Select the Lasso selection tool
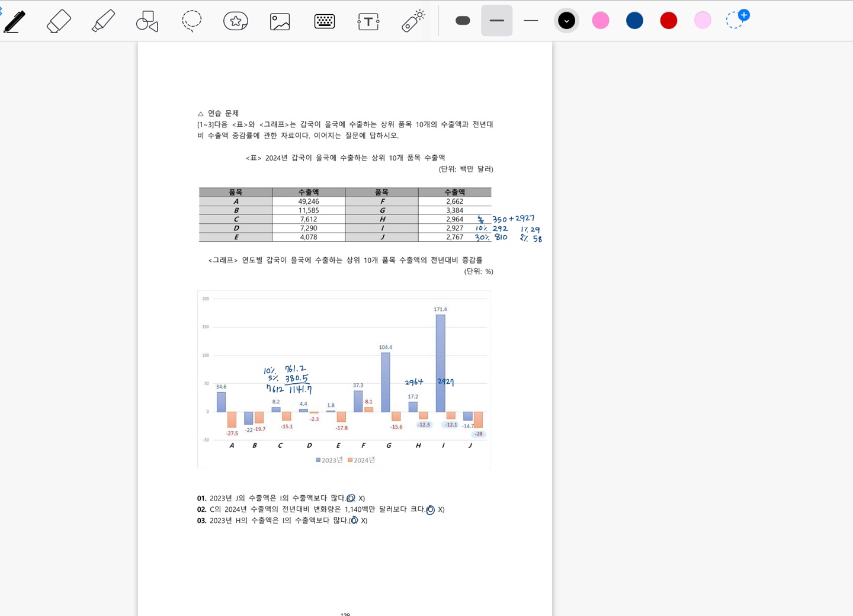This screenshot has height=616, width=853. (191, 21)
